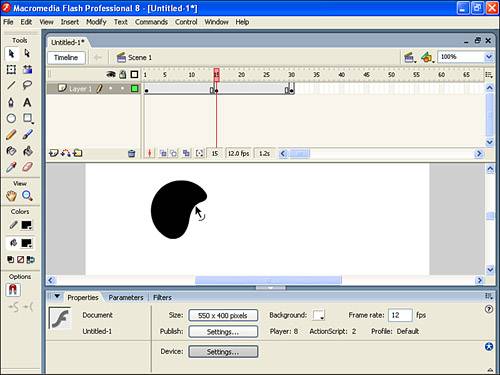Toggle show all layers as outlines

point(134,74)
